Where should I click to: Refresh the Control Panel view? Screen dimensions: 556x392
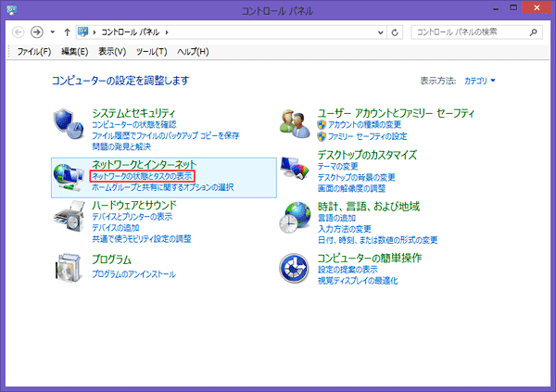pyautogui.click(x=395, y=32)
